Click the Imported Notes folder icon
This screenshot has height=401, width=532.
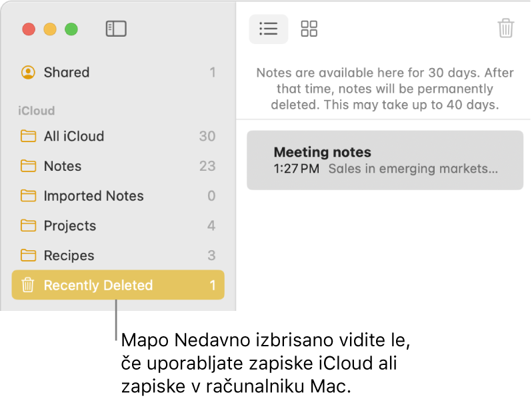28,195
